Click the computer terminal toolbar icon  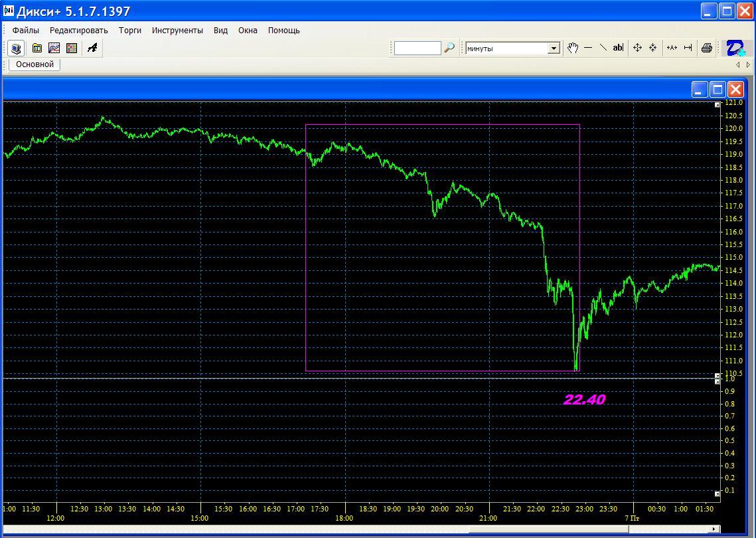click(16, 48)
